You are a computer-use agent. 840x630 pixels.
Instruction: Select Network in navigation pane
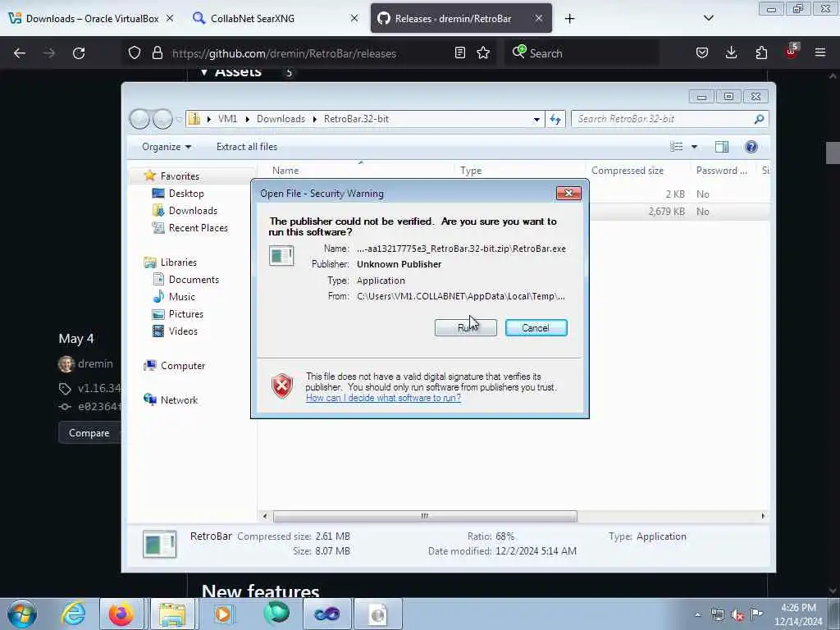179,400
